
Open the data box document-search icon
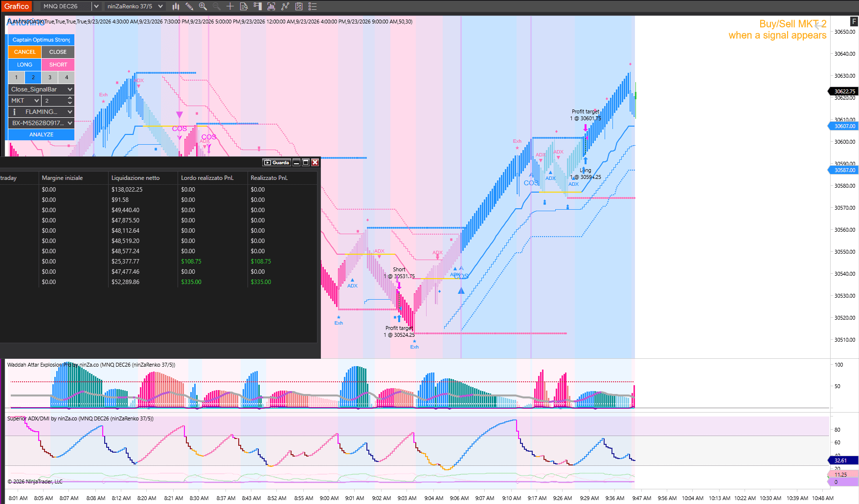244,6
